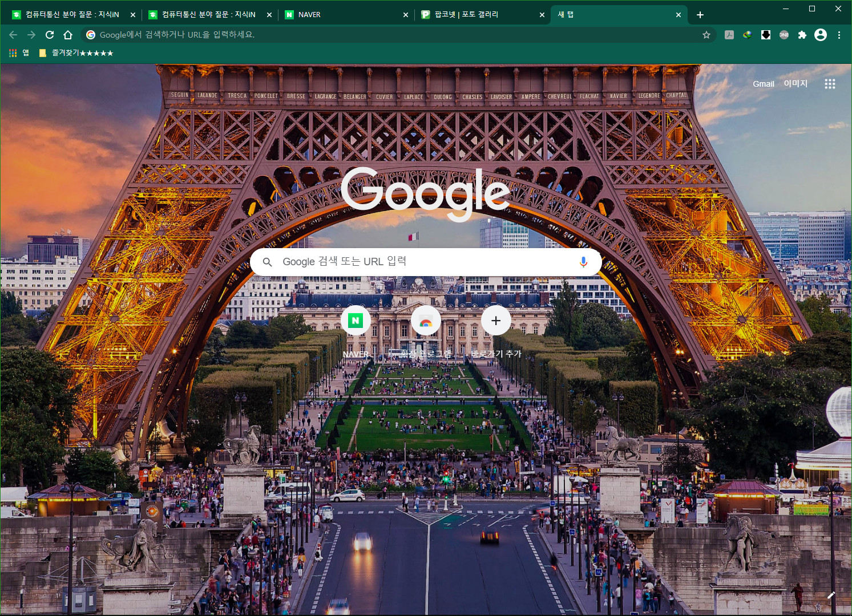Open the Chrome three-dot menu
Viewport: 852px width, 616px height.
[839, 35]
